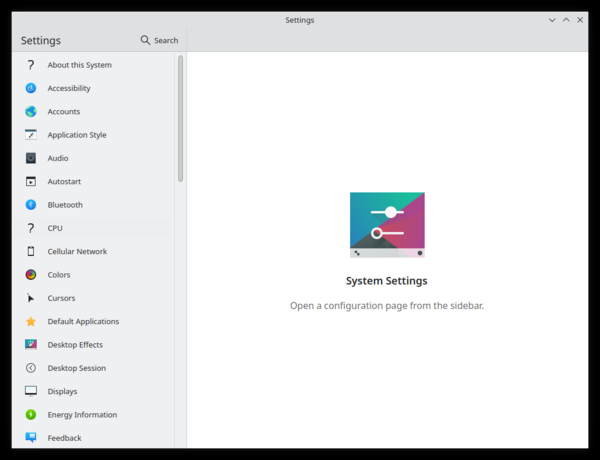The height and width of the screenshot is (460, 600).
Task: Click the Energy Information icon
Action: click(x=31, y=415)
